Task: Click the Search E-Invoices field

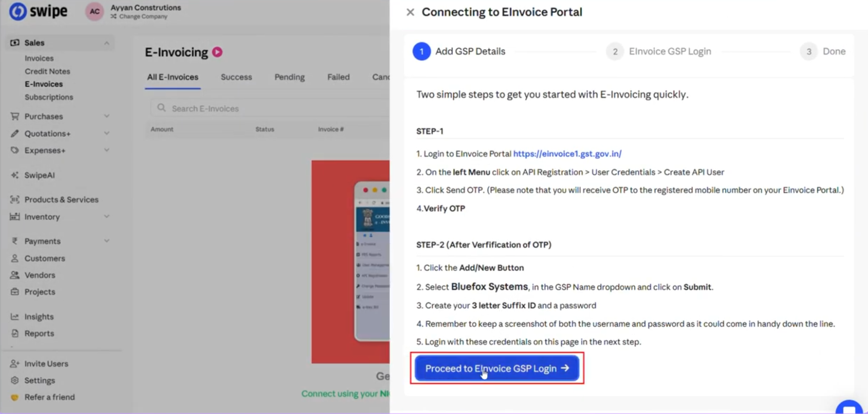Action: click(270, 108)
